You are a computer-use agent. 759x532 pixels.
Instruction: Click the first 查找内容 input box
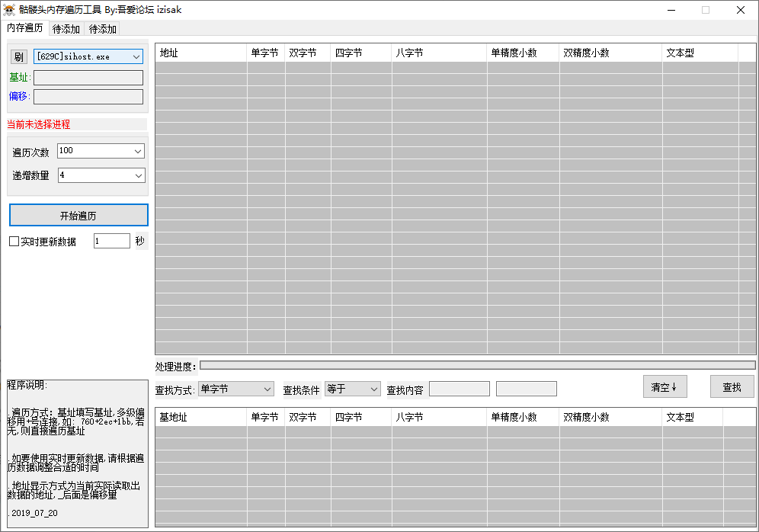pyautogui.click(x=459, y=389)
